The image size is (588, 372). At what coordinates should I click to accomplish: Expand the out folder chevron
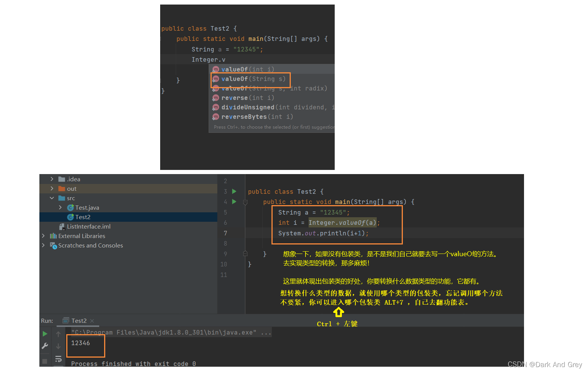(52, 188)
